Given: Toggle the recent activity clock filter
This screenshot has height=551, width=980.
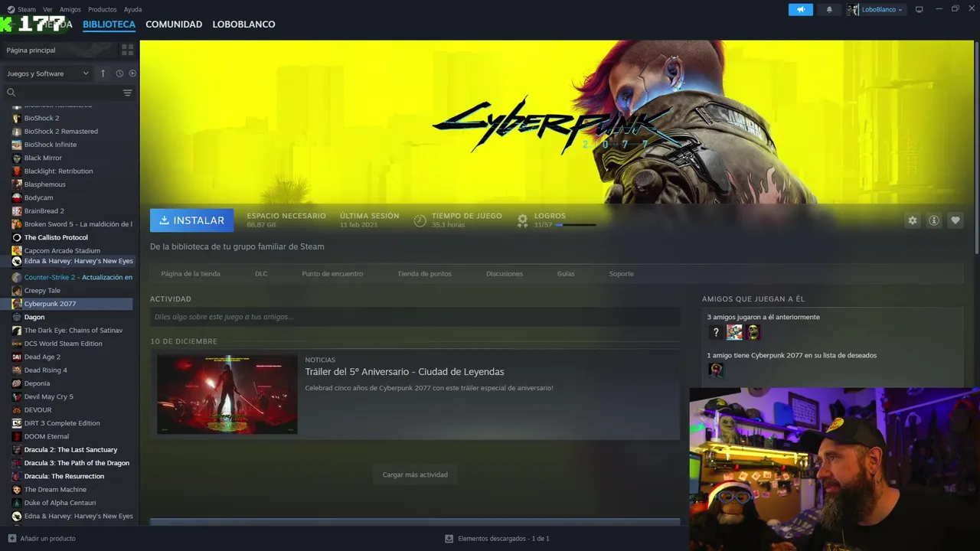Looking at the screenshot, I should pyautogui.click(x=119, y=73).
